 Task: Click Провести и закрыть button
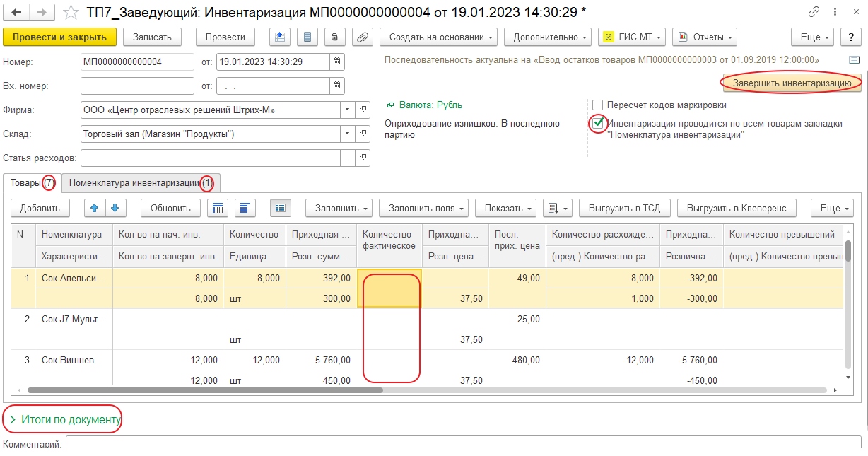point(59,37)
